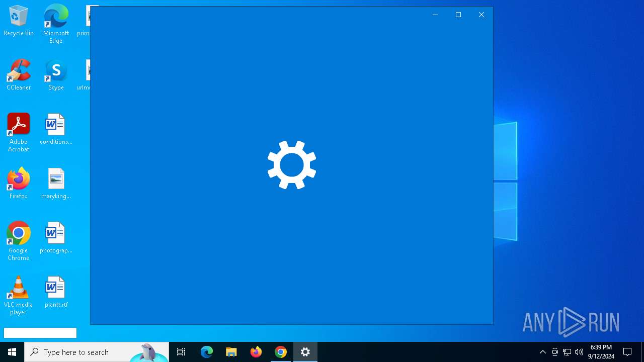Open the volume control tray icon
This screenshot has height=362, width=644.
579,352
